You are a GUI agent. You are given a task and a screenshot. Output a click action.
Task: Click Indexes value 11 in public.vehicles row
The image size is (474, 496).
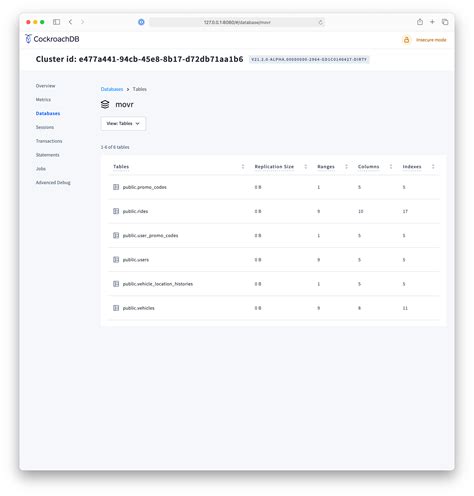click(405, 308)
